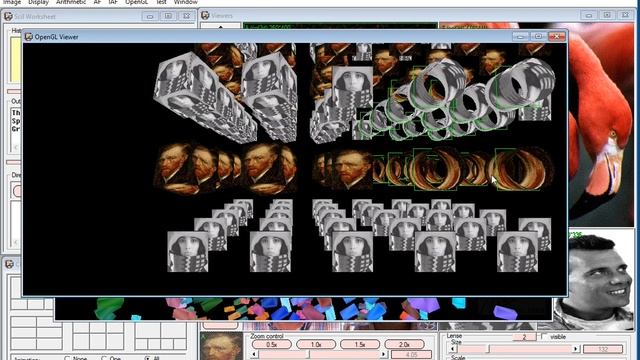Maximize the OpenGL Viewer window

pyautogui.click(x=538, y=36)
